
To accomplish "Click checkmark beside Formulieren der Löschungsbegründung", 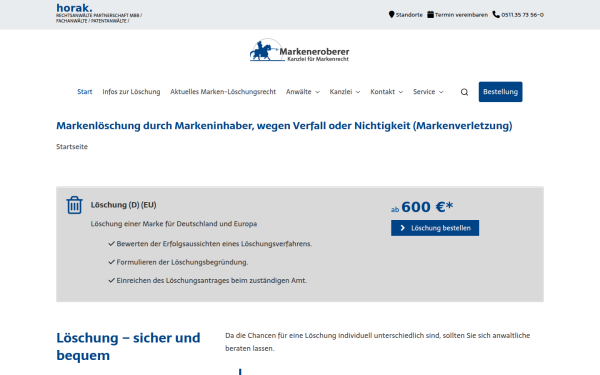I will click(x=111, y=262).
